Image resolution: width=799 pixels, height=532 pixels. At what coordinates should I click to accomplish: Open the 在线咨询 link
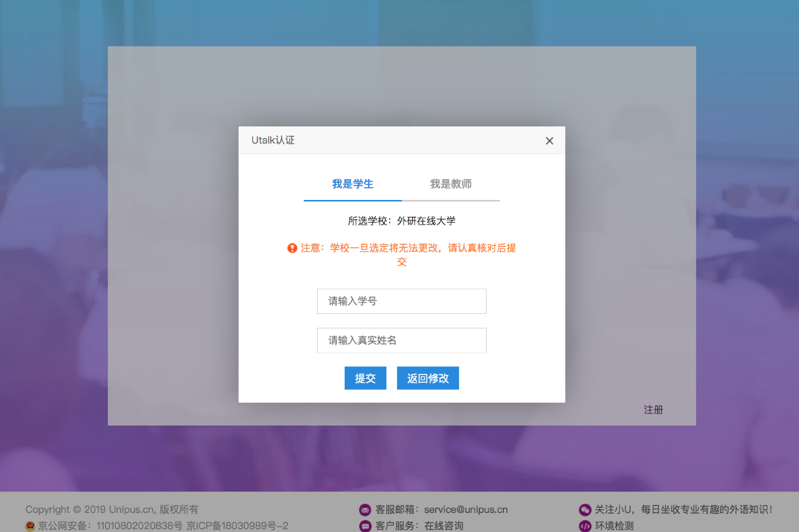tap(444, 526)
